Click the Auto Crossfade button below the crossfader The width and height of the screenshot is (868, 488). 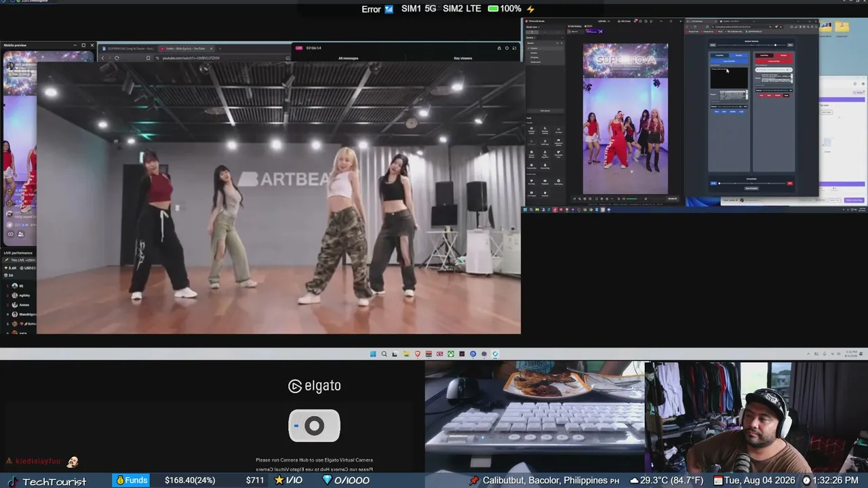pyautogui.click(x=751, y=188)
